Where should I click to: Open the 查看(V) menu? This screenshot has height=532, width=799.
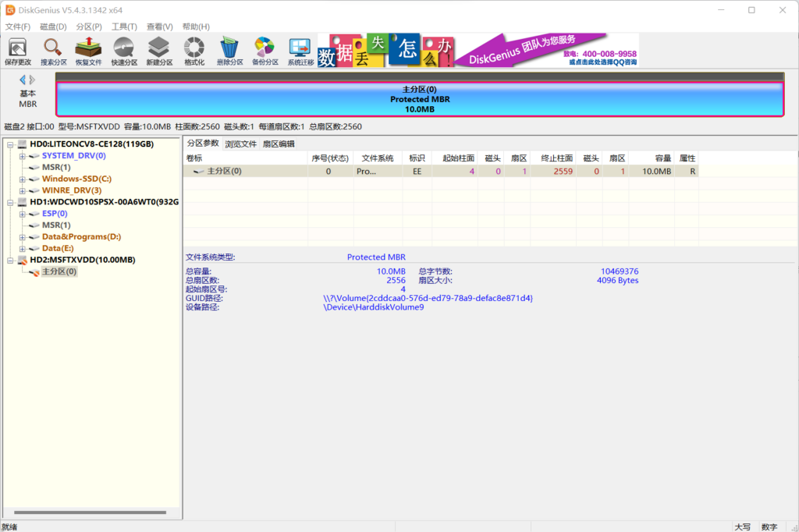tap(159, 27)
